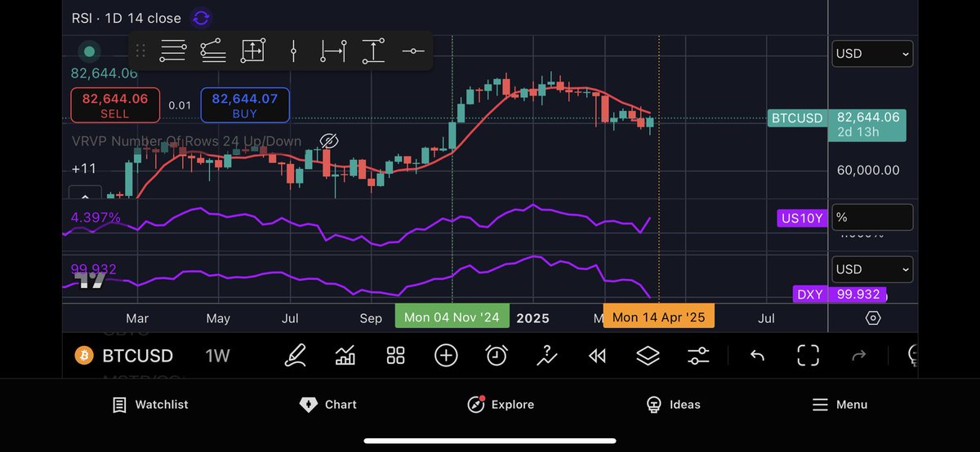Click the RSI refresh sync icon
The width and height of the screenshot is (980, 452).
(201, 18)
